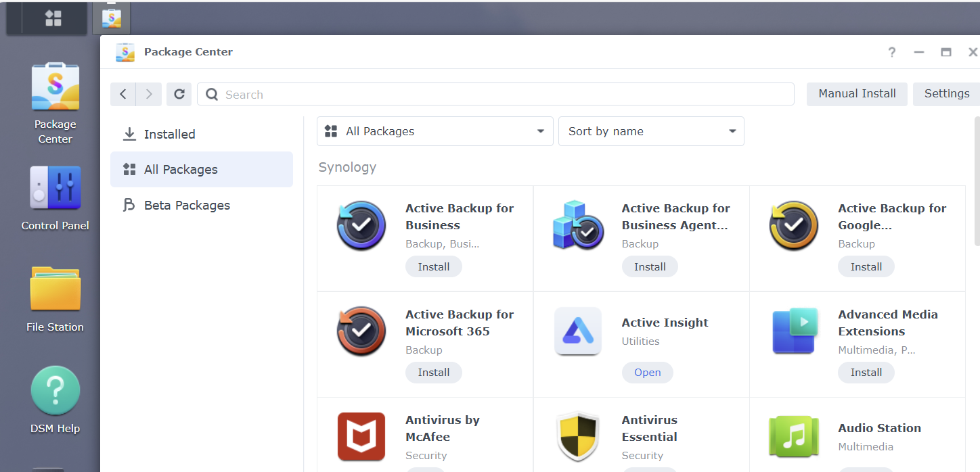Image resolution: width=980 pixels, height=472 pixels.
Task: Click Active Backup for Google title
Action: click(892, 216)
